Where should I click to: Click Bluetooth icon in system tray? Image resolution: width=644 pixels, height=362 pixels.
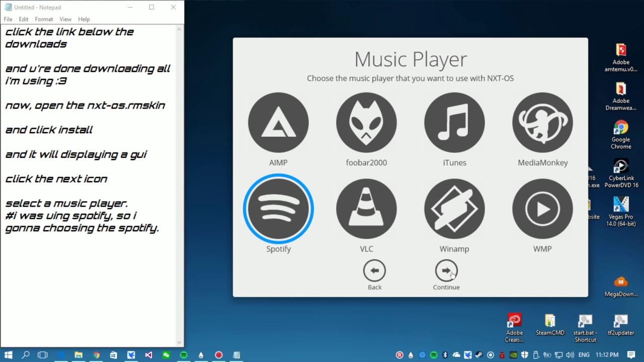point(445,355)
